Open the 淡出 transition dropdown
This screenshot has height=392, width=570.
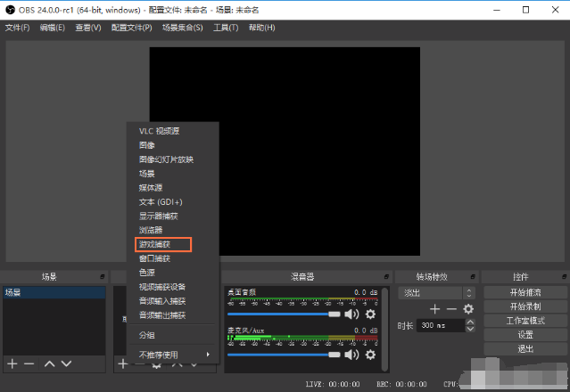(x=436, y=293)
